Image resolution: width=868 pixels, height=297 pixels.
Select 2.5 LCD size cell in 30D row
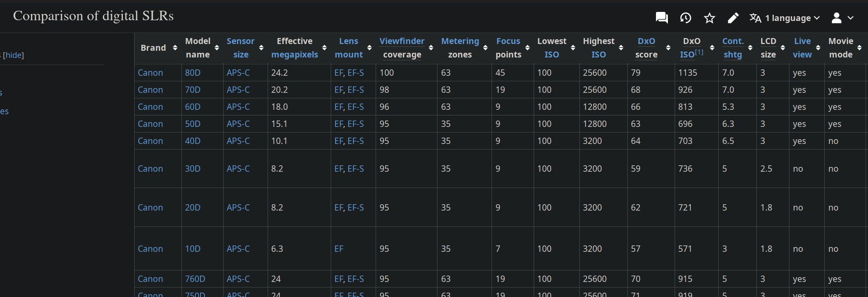[773, 169]
